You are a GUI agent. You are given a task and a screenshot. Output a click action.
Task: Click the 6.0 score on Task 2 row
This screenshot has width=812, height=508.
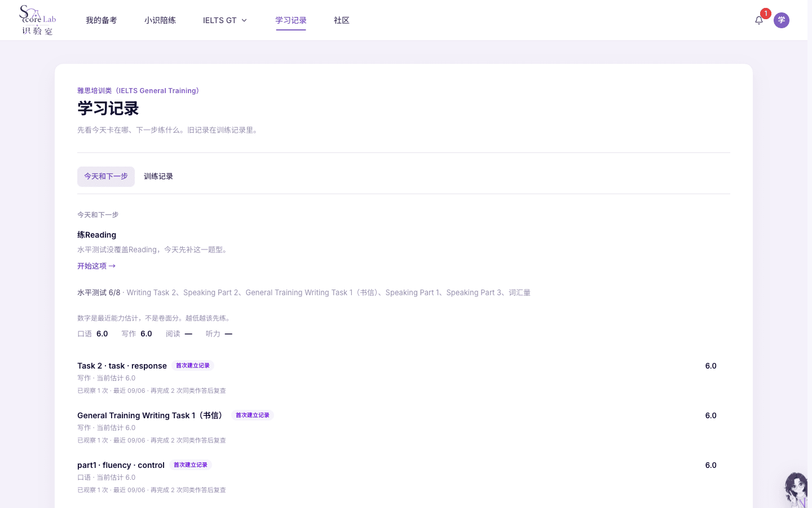pos(711,366)
